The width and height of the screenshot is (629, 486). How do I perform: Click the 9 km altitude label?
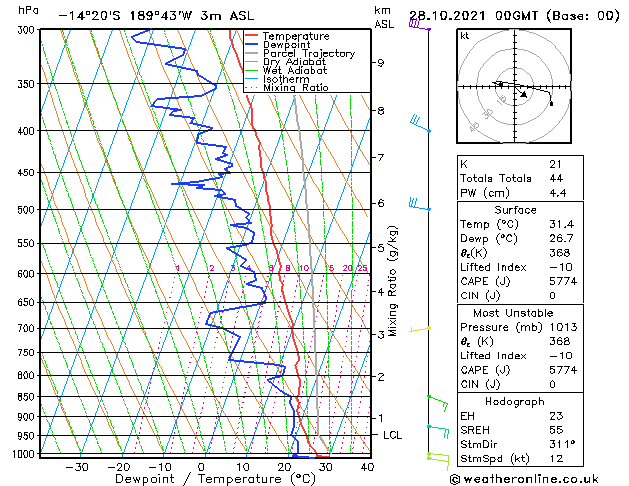(x=380, y=63)
